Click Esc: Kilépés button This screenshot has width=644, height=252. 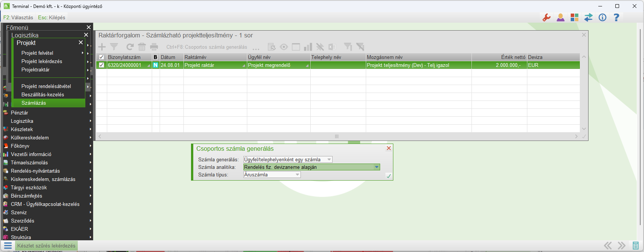coord(52,17)
